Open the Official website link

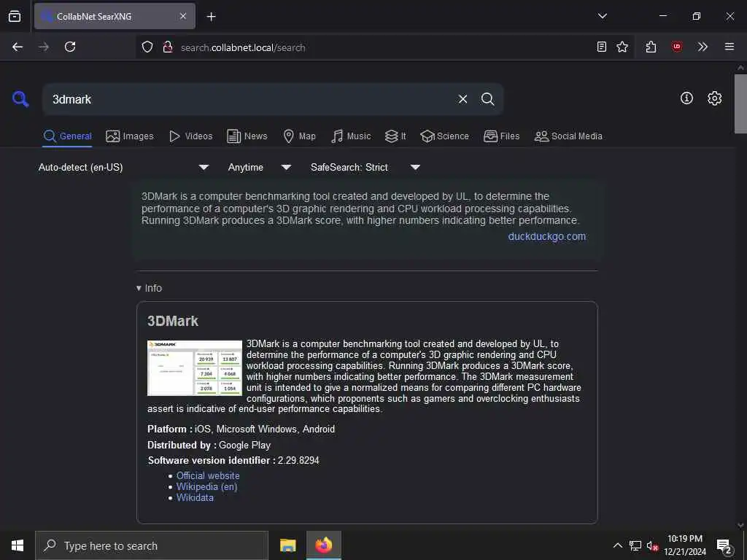208,475
